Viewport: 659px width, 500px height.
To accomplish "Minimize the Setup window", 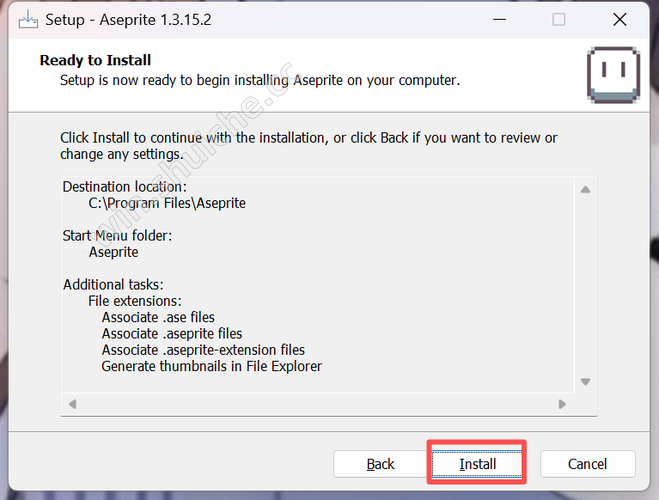I will click(499, 19).
